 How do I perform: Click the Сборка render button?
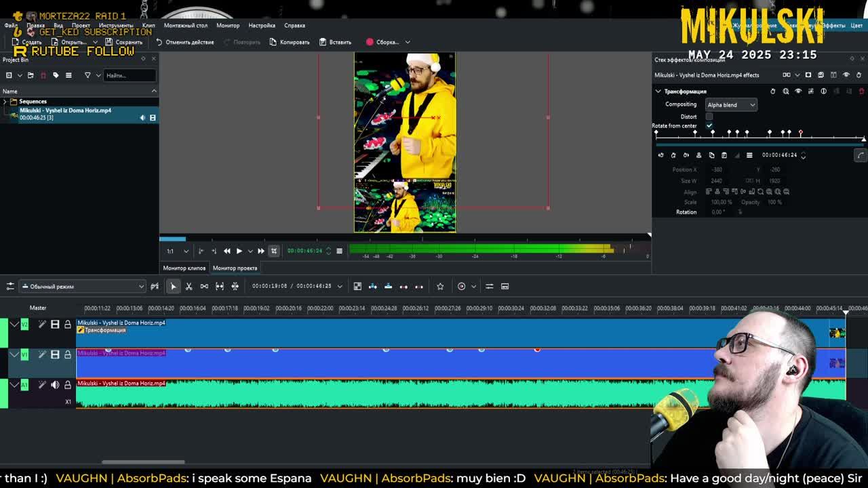click(x=382, y=42)
